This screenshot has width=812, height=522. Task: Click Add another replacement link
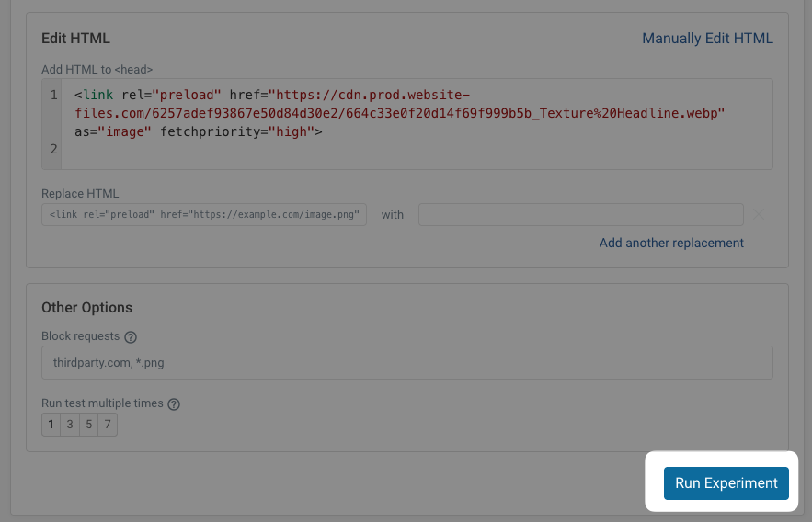point(671,243)
